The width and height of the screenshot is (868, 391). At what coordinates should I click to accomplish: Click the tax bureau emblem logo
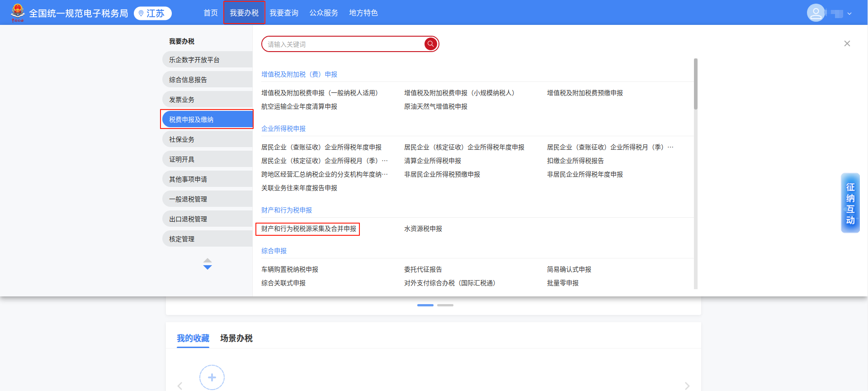[x=18, y=12]
